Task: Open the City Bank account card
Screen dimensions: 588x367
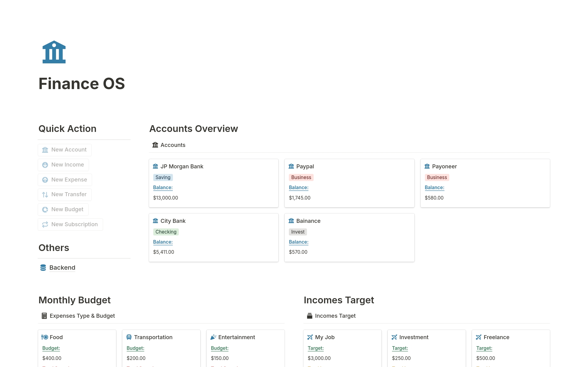Action: pyautogui.click(x=213, y=238)
